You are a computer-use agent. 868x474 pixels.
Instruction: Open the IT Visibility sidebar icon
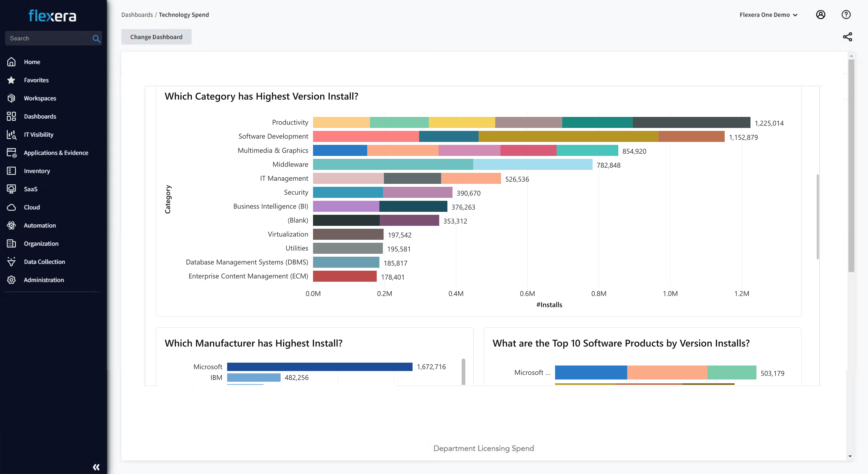[11, 135]
